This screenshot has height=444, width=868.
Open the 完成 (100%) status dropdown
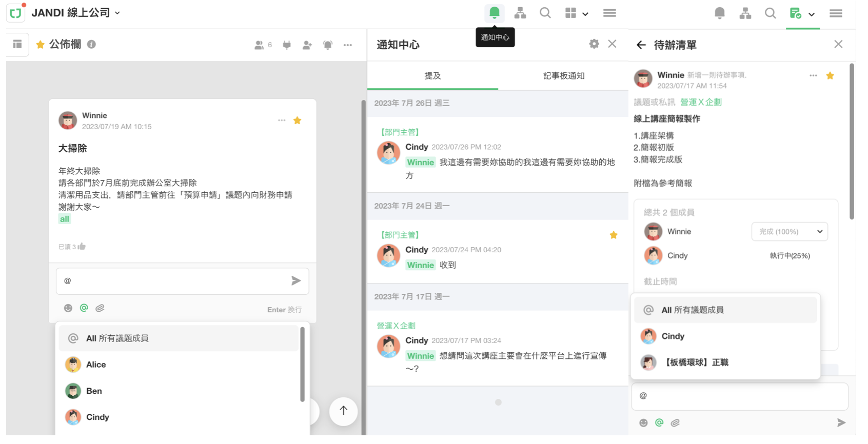(x=789, y=232)
